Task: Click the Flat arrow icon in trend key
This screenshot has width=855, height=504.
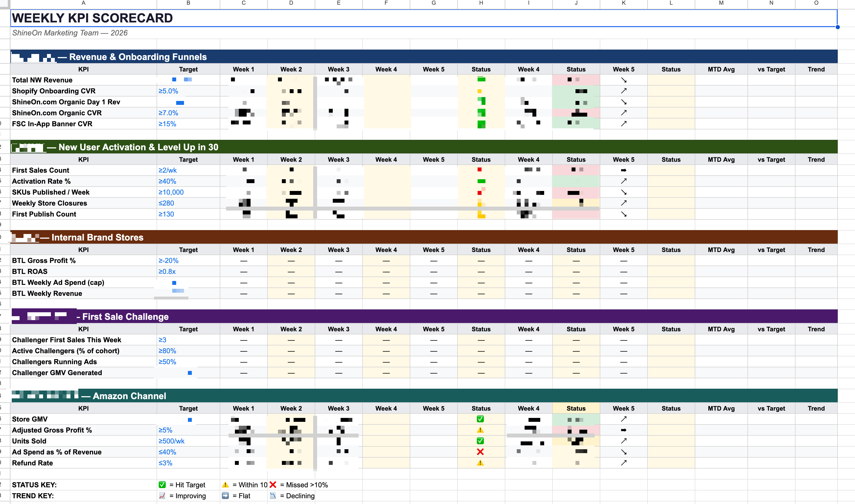Action: tap(225, 495)
